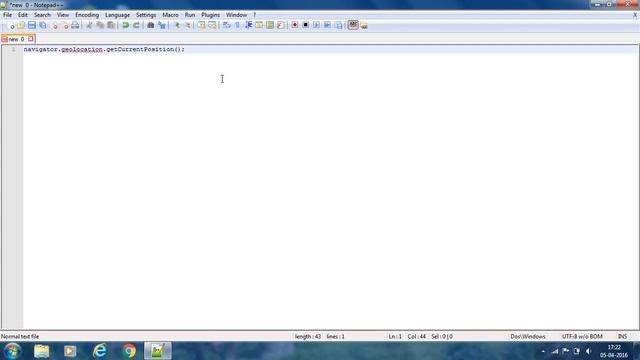Stop macro recording with the black square
Image resolution: width=640 pixels, height=360 pixels.
pos(305,25)
